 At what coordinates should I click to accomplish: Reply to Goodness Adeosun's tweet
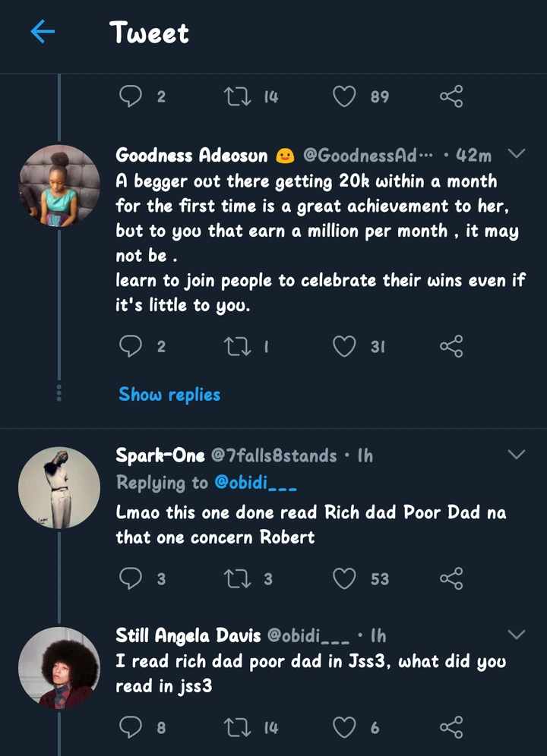pos(131,347)
